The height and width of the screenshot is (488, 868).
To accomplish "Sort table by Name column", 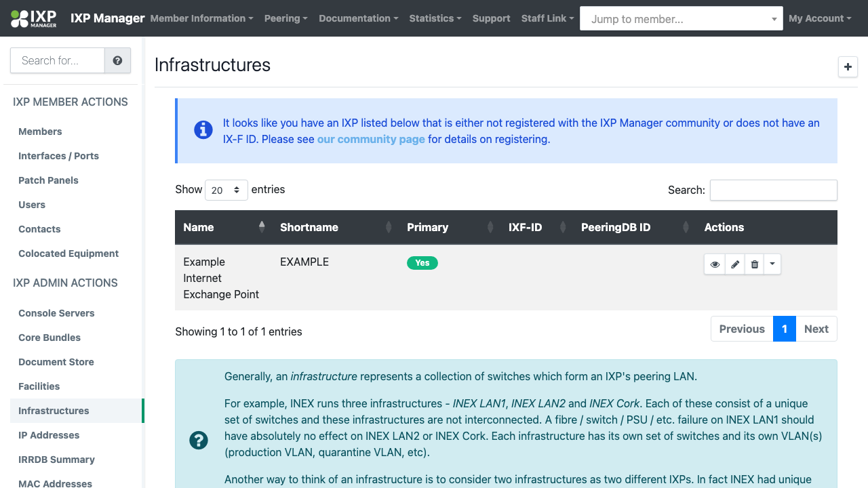I will [x=223, y=227].
